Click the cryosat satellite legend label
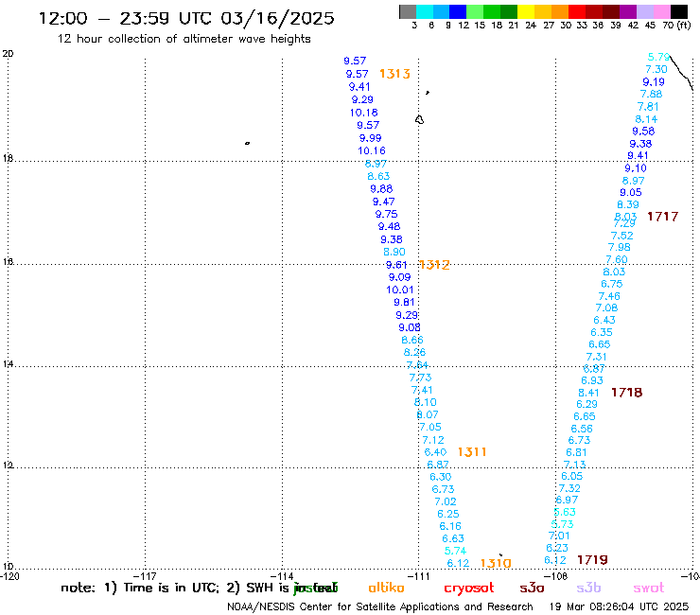The height and width of the screenshot is (615, 700). (469, 589)
